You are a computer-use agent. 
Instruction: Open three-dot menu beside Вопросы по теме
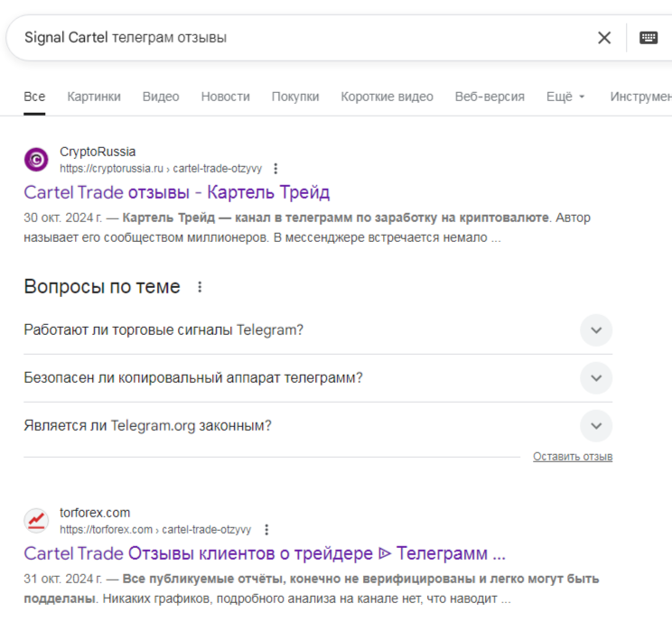click(200, 287)
